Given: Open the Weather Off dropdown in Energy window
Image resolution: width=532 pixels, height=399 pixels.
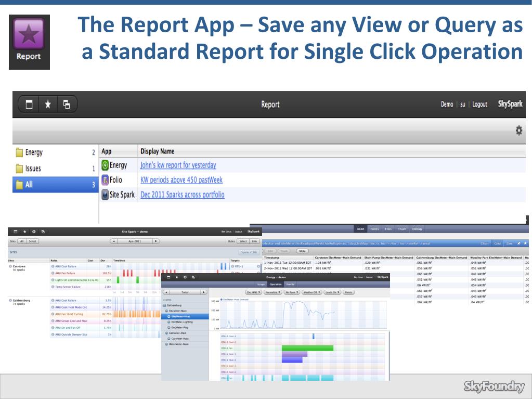Looking at the screenshot, I should [312, 292].
